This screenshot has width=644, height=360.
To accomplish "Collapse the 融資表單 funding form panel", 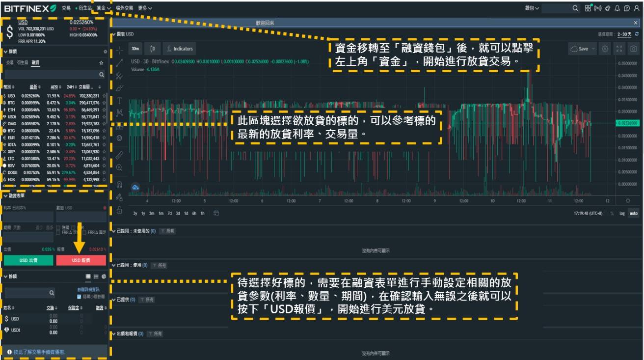I will [5, 195].
